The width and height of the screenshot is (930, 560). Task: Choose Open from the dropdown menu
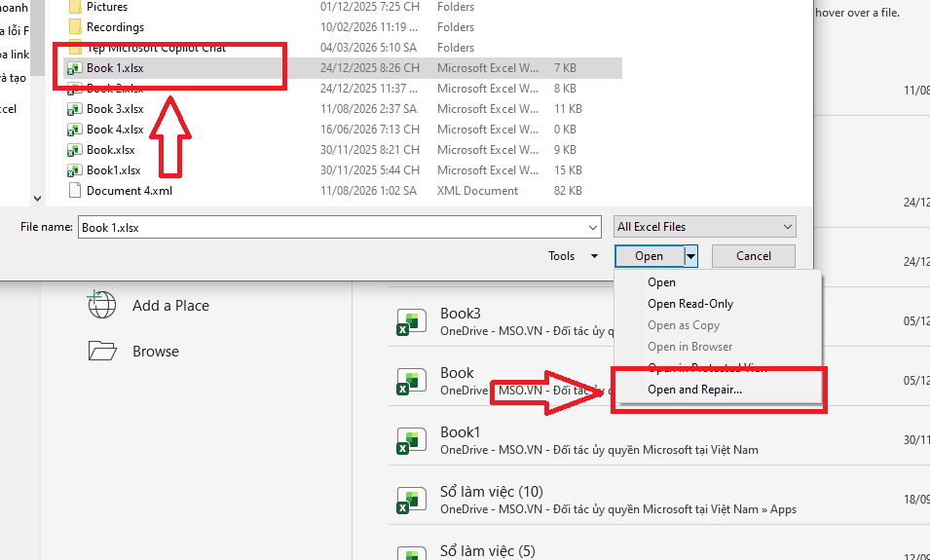(x=661, y=282)
